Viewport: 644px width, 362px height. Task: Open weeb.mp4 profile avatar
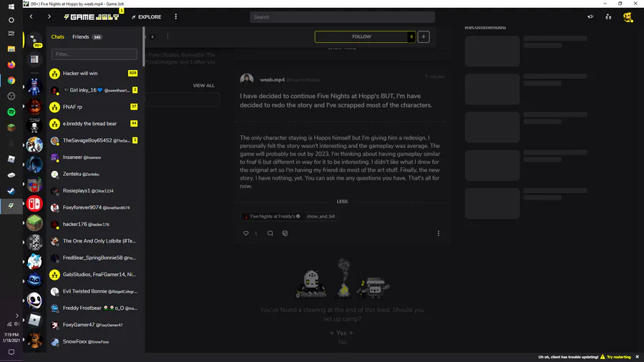tap(247, 79)
